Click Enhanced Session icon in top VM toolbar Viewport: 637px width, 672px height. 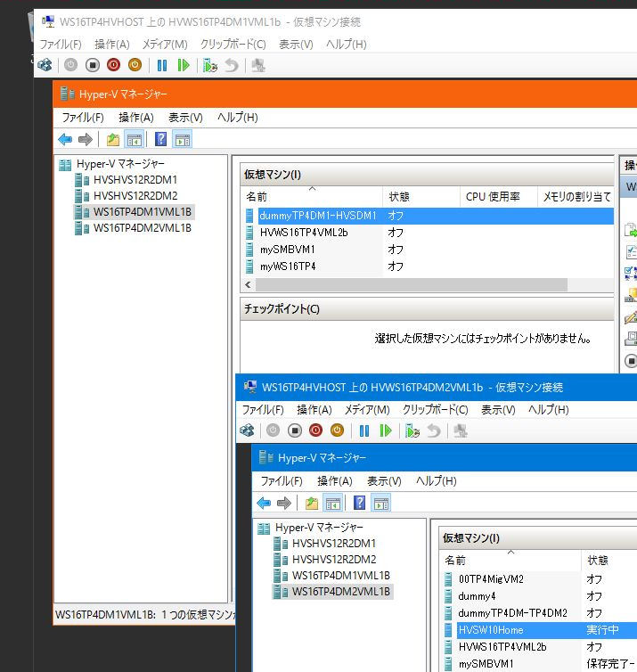257,65
